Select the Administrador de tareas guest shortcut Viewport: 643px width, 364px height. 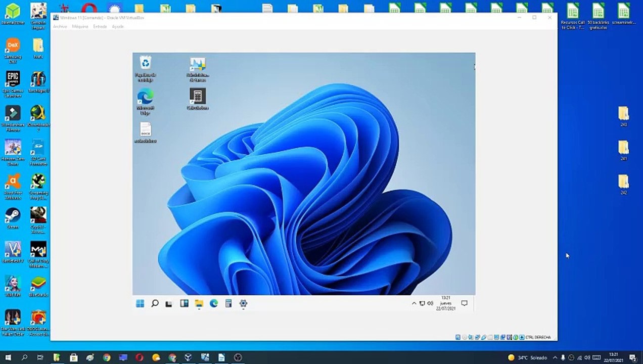(197, 69)
